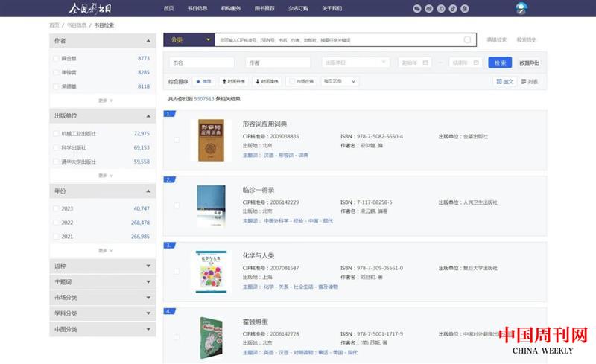Screen dimensions: 596x364
Task: Switch to 图文 grid view
Action: (x=505, y=81)
